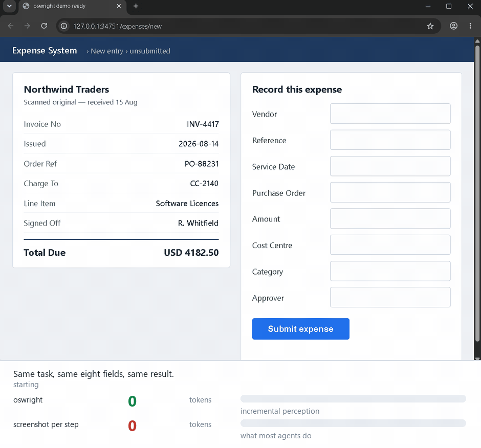The image size is (481, 448).
Task: Click the invoice number INV-4417
Action: click(x=203, y=124)
